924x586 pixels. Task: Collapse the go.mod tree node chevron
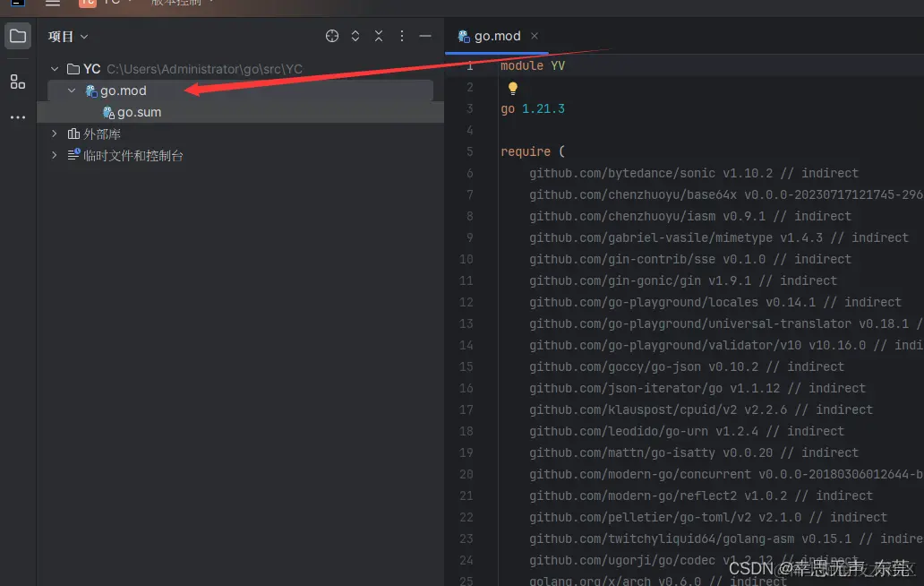72,90
